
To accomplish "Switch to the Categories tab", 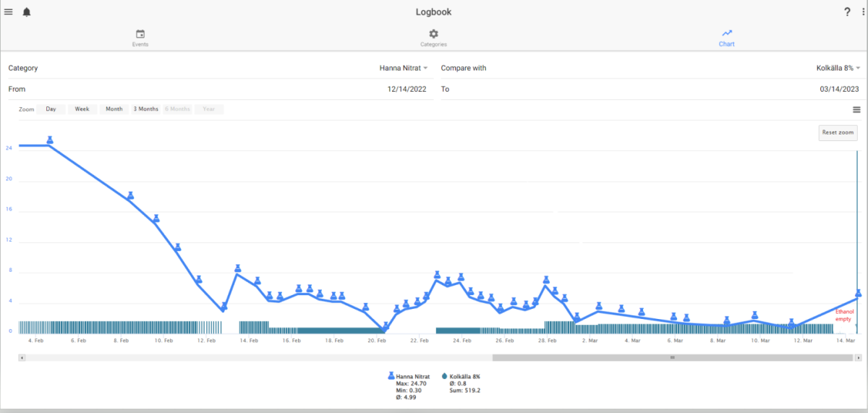I will 433,38.
